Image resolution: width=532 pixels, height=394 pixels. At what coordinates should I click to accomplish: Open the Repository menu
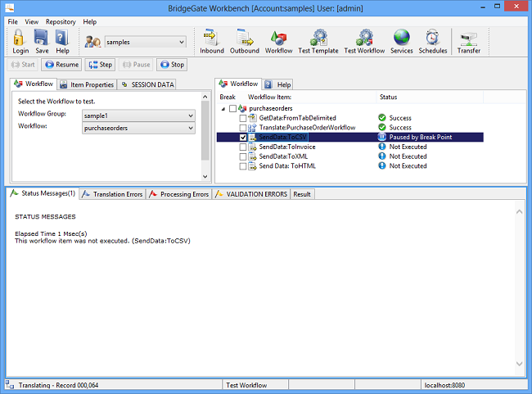pos(61,22)
